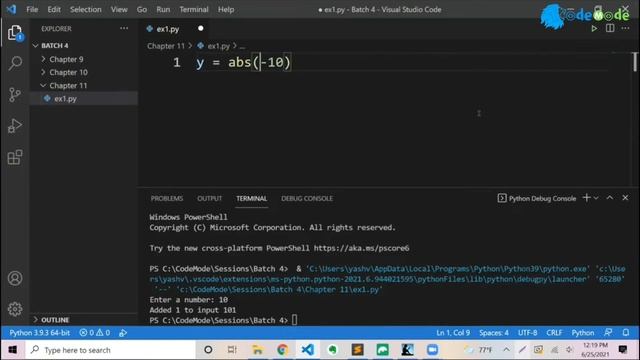Open the taskbar clock showing 12:19 PM
Viewport: 640px width, 360px height.
pos(595,350)
